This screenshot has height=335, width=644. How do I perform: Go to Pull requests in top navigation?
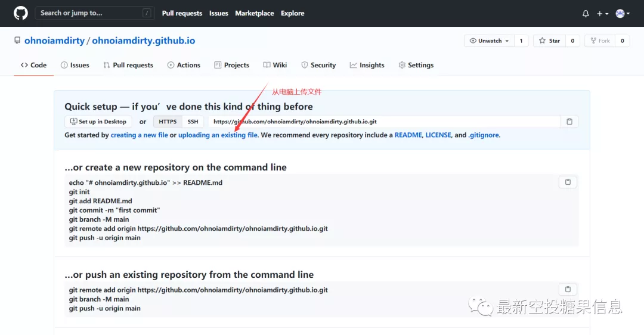click(182, 13)
